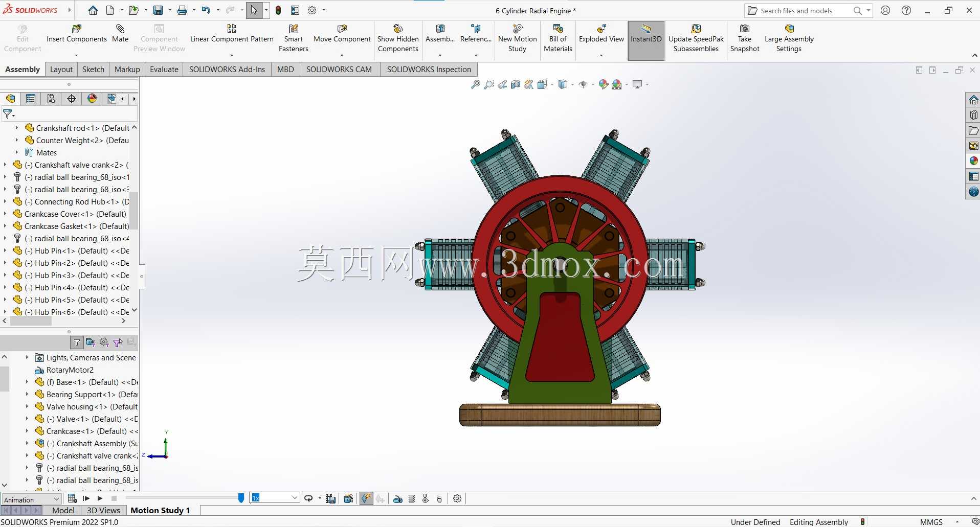Add a Spring to motion study
The image size is (980, 527).
pyautogui.click(x=412, y=499)
